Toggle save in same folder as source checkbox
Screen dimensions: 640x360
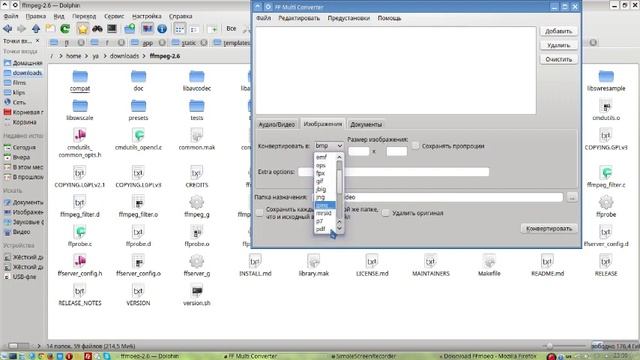click(x=260, y=213)
